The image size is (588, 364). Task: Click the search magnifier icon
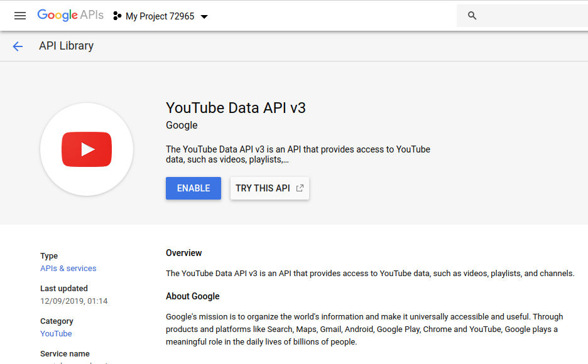[x=472, y=15]
